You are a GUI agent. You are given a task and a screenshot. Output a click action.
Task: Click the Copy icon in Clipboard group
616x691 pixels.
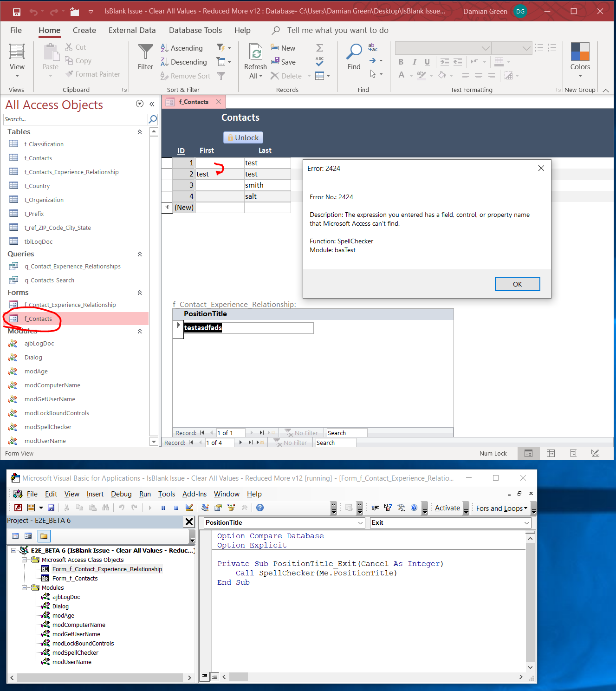click(x=69, y=60)
